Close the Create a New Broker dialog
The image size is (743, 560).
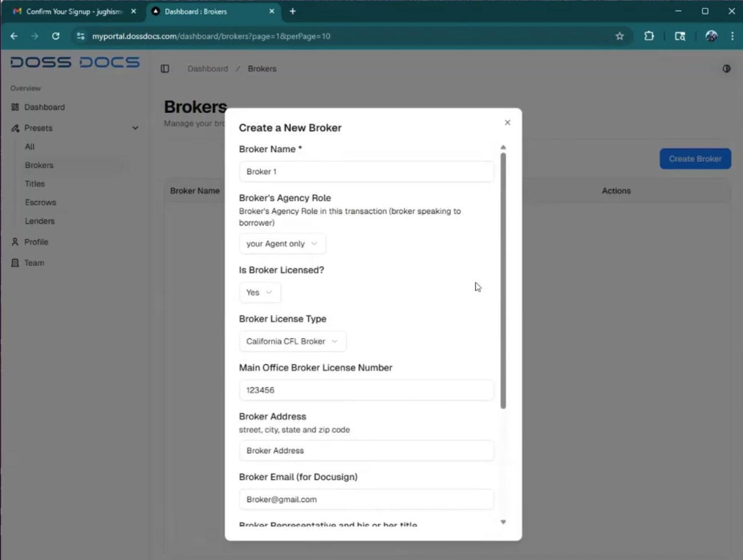pos(507,123)
